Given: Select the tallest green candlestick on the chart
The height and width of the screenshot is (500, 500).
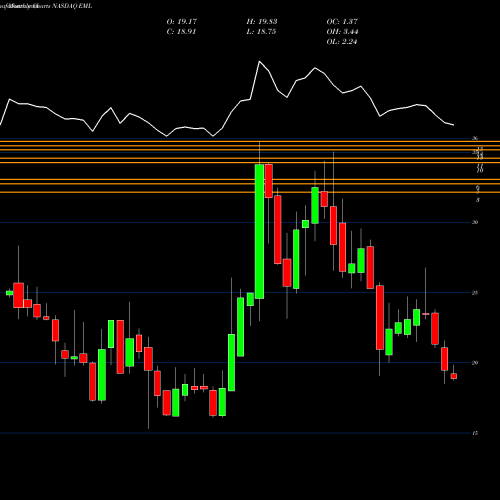Looking at the screenshot, I should point(259,231).
